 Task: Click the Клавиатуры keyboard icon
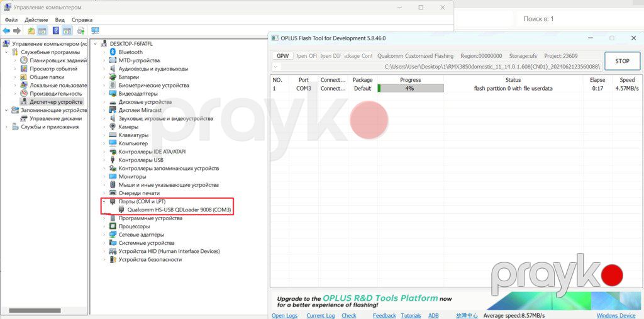113,135
